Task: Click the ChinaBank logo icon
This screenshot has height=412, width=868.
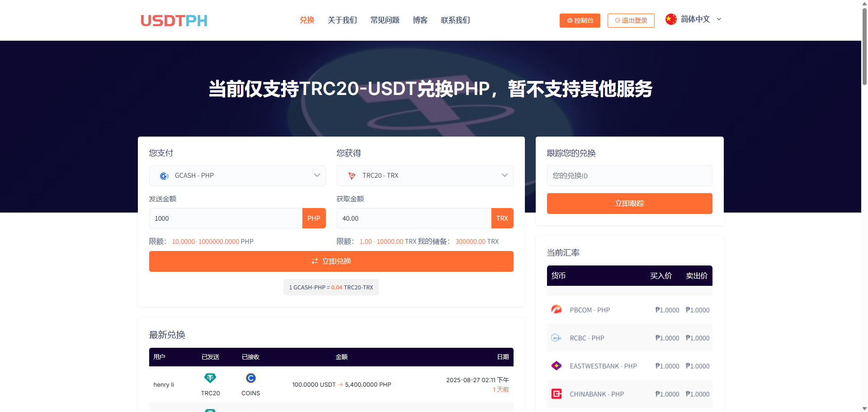Action: 557,394
